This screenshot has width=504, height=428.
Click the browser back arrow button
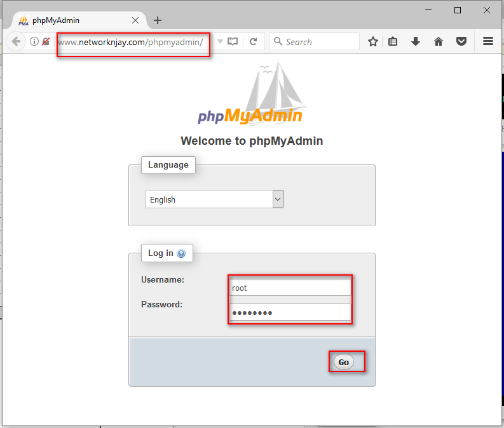pos(16,41)
